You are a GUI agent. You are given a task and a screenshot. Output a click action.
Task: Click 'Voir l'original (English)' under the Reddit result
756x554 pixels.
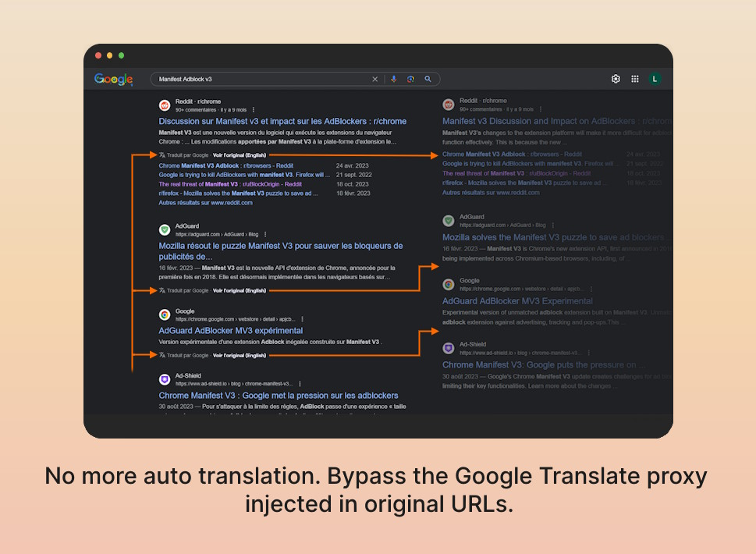click(240, 155)
